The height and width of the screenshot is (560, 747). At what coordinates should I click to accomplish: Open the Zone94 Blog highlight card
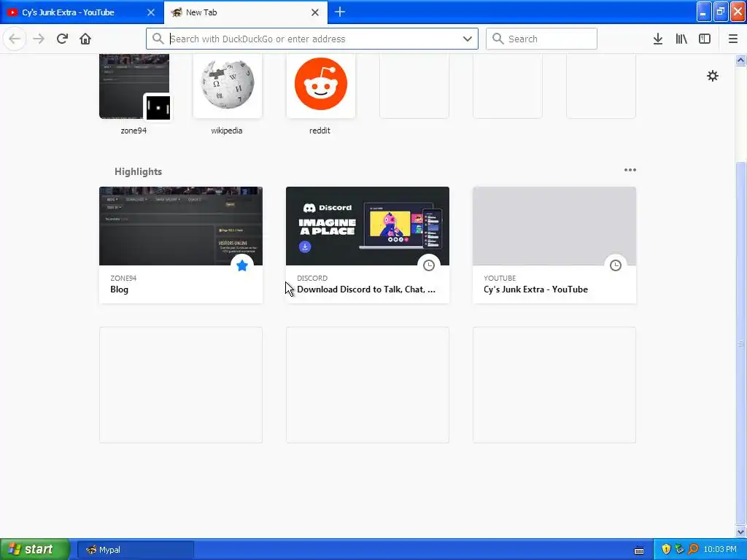(181, 245)
